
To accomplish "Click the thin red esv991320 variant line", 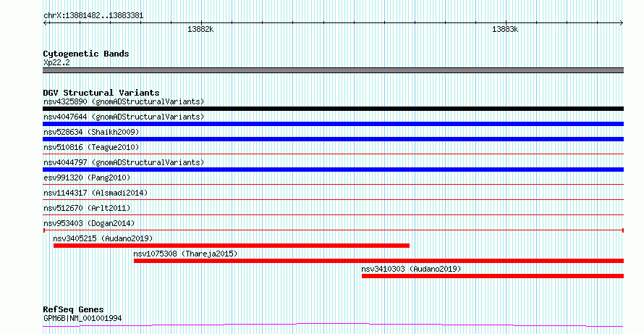I will [333, 185].
